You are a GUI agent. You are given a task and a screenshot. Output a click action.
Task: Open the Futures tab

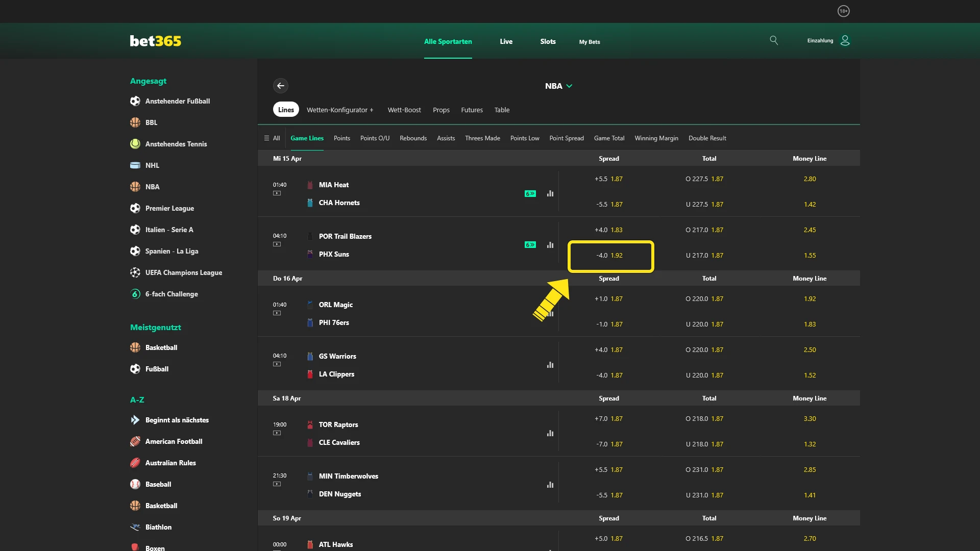(x=472, y=110)
